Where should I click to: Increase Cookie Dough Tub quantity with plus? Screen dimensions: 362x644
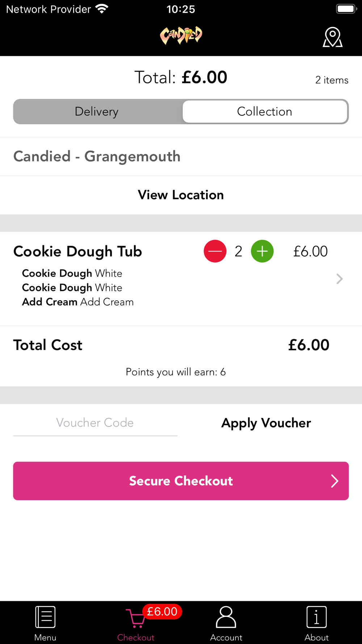click(x=262, y=251)
